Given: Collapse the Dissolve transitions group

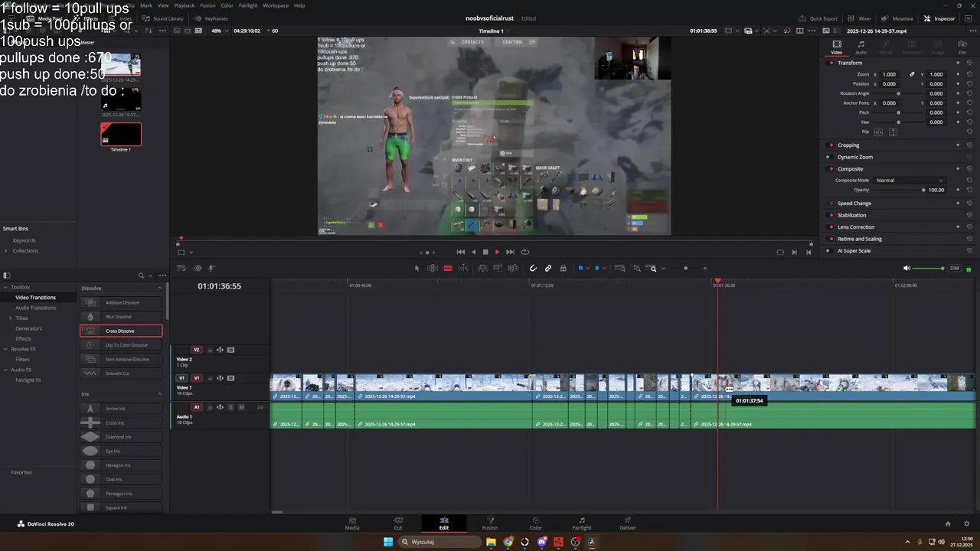Looking at the screenshot, I should tap(160, 288).
